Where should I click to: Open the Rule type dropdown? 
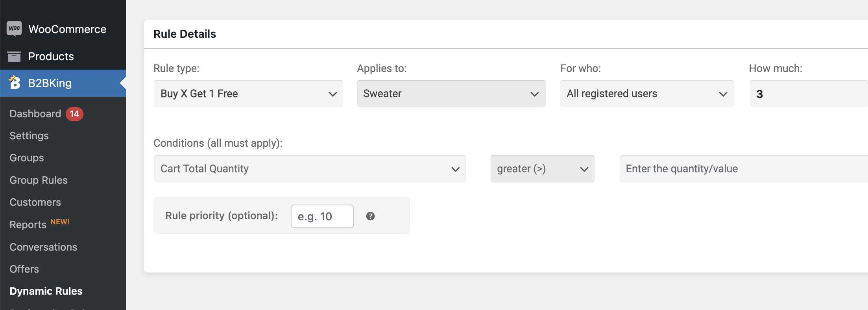[248, 94]
